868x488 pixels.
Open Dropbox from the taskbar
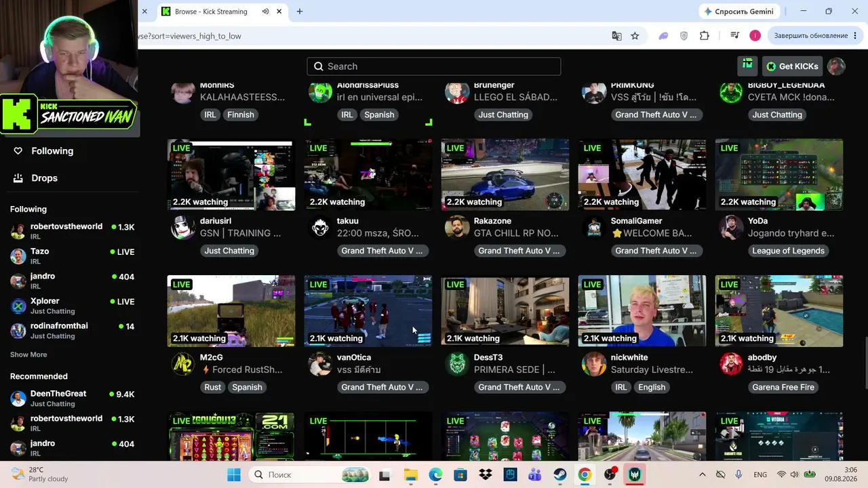(x=486, y=474)
